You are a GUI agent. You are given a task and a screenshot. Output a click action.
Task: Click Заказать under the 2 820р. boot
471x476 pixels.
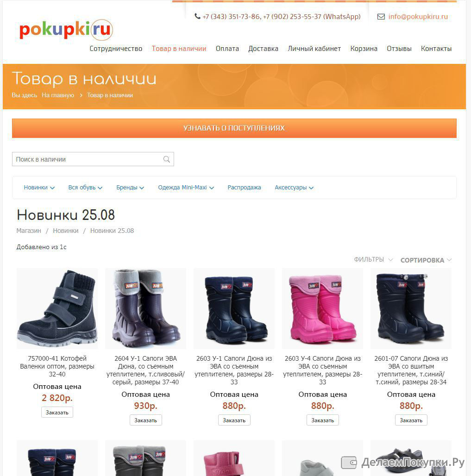tap(57, 412)
